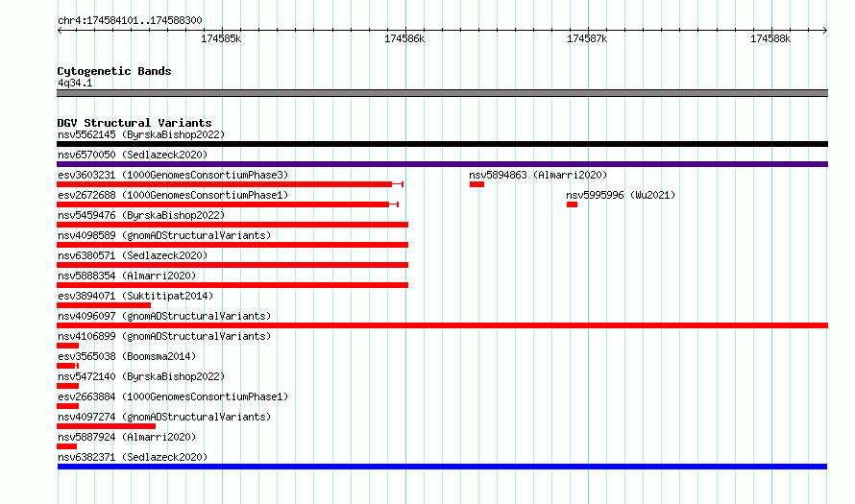Click the 4q34.1 band label
The image size is (855, 504).
(x=75, y=83)
